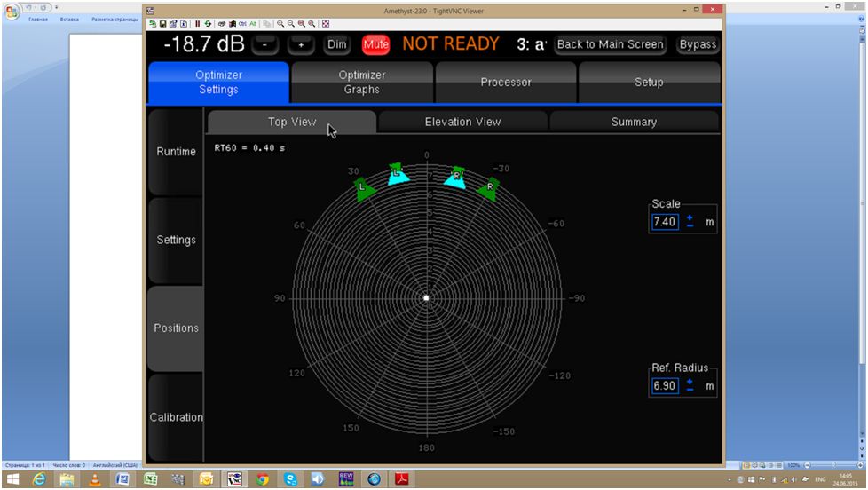Decrease volume with the minus button
868x490 pixels.
264,44
